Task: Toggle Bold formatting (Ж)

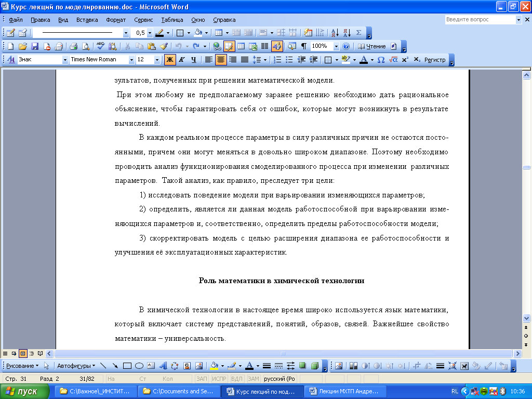Action: pos(170,60)
